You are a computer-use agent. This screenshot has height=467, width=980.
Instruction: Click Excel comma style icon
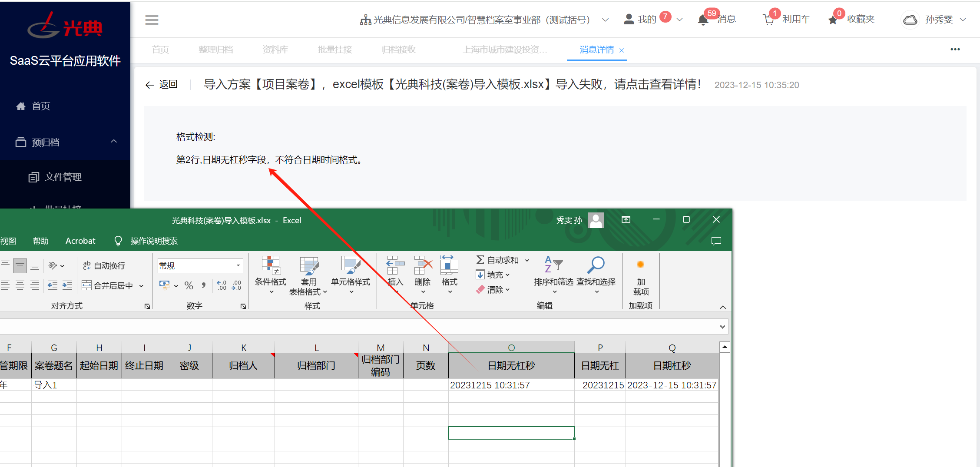pos(203,285)
